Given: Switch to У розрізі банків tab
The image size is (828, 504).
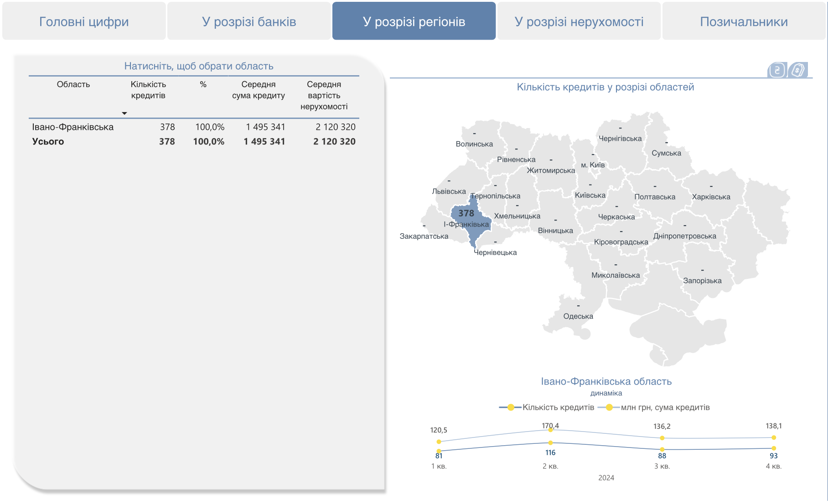Looking at the screenshot, I should point(249,21).
